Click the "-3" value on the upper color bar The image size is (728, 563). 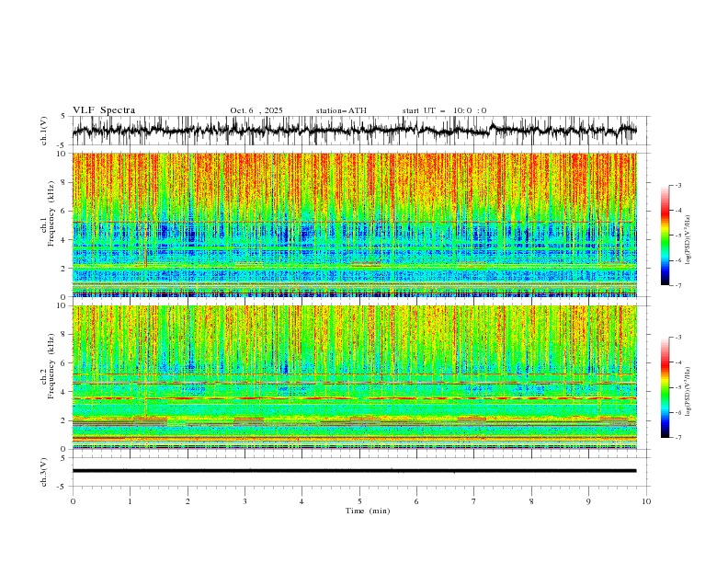tap(677, 185)
